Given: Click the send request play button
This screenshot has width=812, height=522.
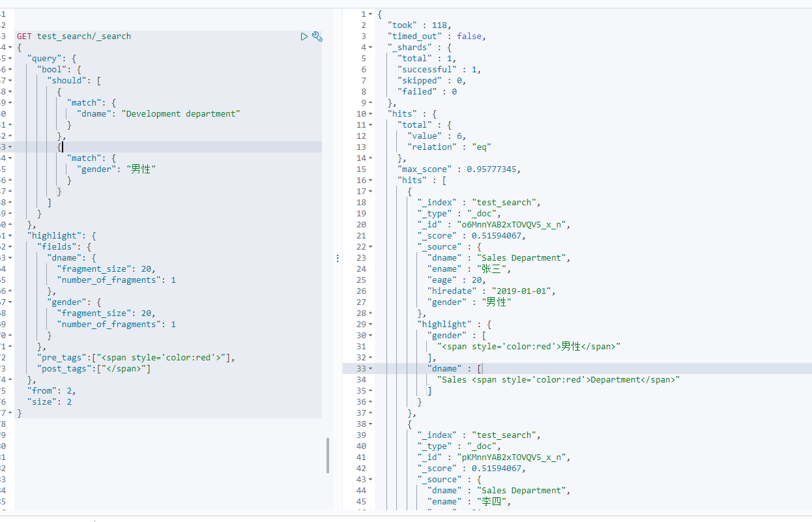Looking at the screenshot, I should click(x=304, y=36).
